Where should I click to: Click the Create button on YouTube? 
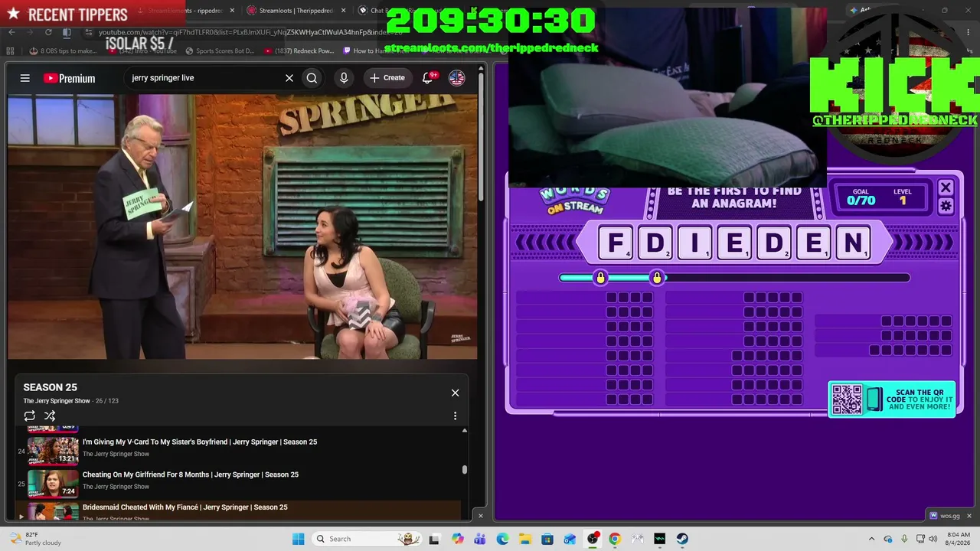pyautogui.click(x=387, y=78)
